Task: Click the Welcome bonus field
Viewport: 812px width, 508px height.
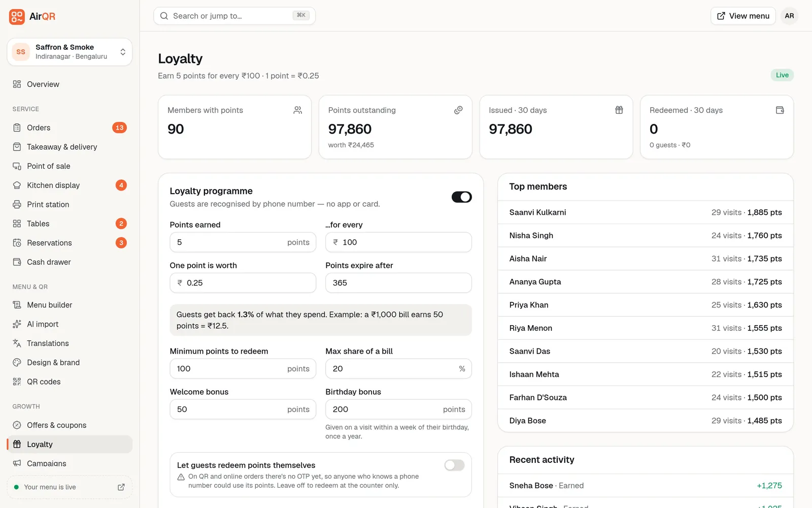Action: [243, 409]
